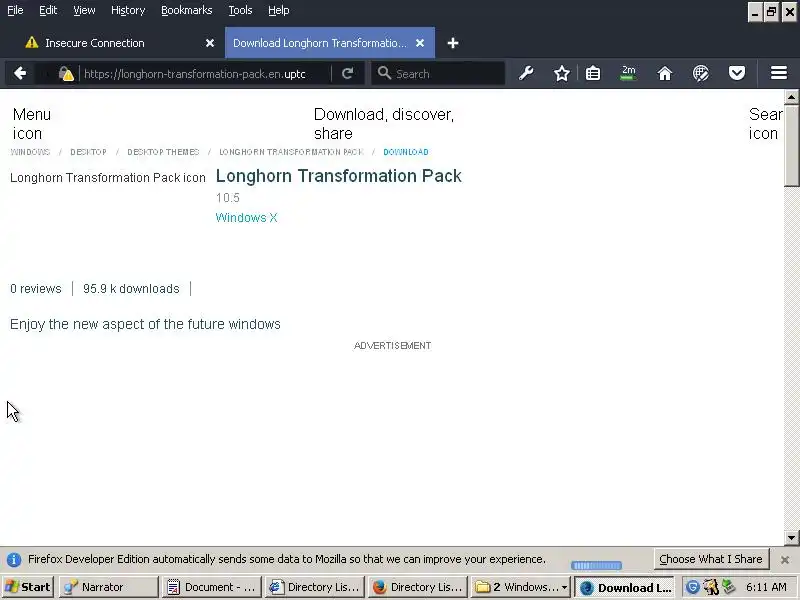The height and width of the screenshot is (600, 800).
Task: Click the 95.9 k downloads text
Action: [131, 289]
